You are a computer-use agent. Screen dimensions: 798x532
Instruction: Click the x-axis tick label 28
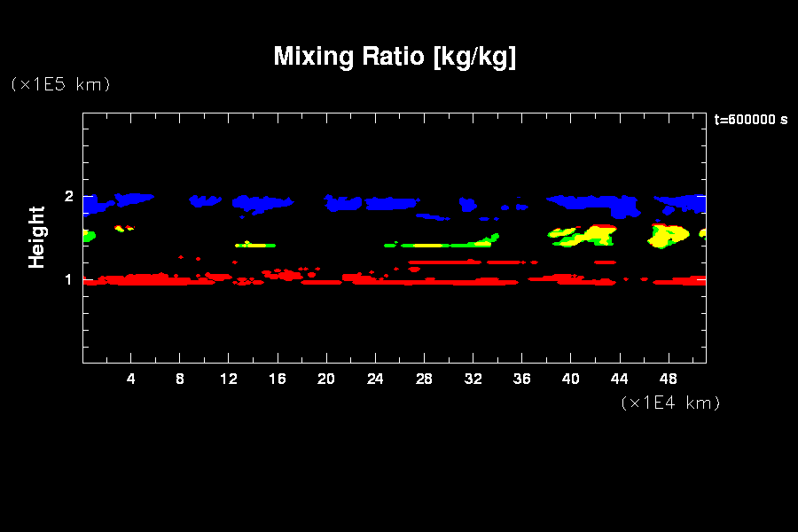coord(424,379)
